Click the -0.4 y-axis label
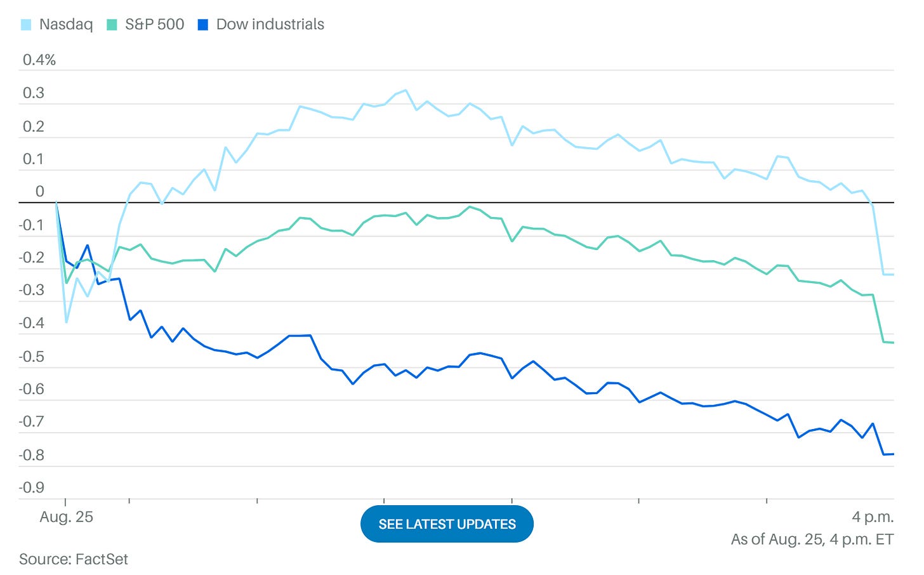This screenshot has width=924, height=575. [x=32, y=323]
